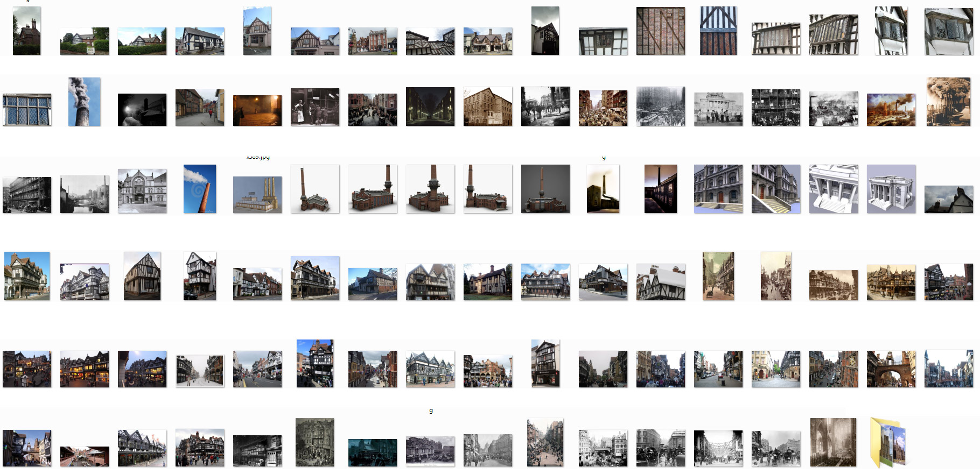Select the 3D factory with yellow chimneys

pyautogui.click(x=257, y=194)
